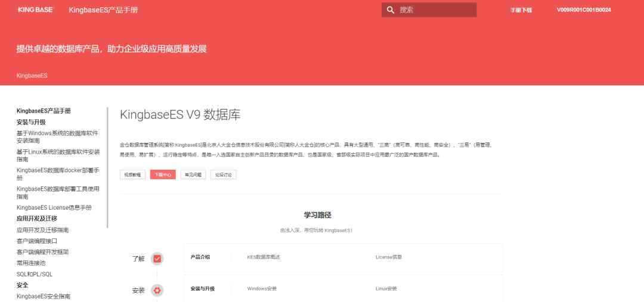Click the 安装 step label

[138, 291]
